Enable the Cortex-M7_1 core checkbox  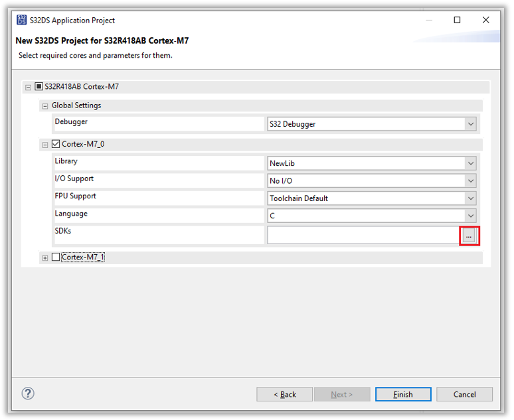56,258
